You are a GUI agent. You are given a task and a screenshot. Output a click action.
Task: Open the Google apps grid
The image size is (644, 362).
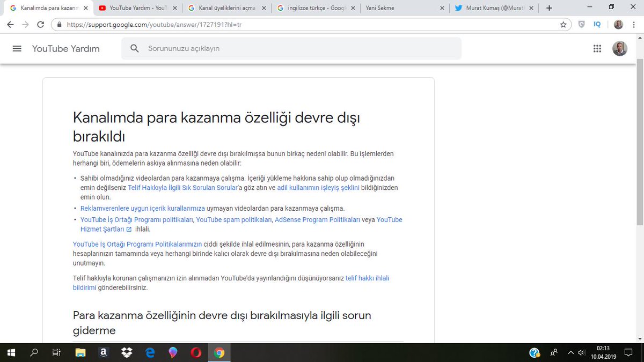click(597, 49)
